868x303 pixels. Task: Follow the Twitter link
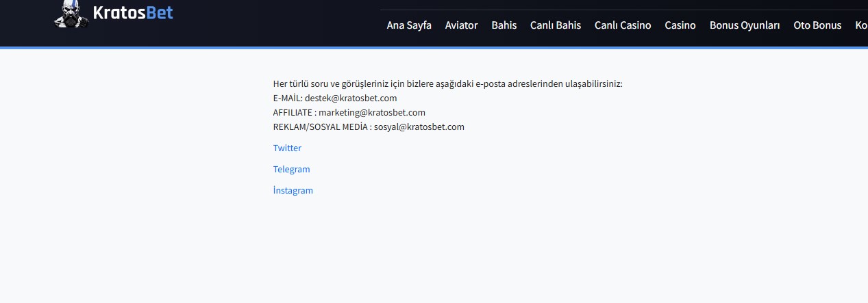click(x=287, y=148)
